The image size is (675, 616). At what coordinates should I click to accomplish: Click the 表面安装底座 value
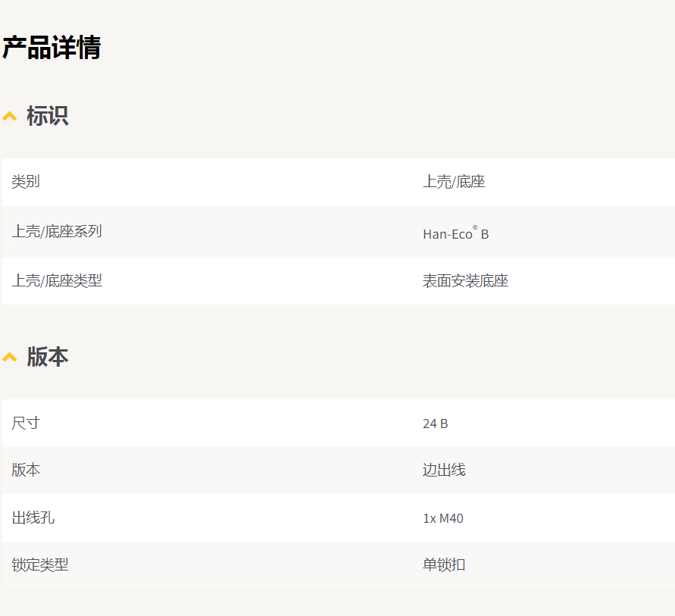tap(465, 281)
